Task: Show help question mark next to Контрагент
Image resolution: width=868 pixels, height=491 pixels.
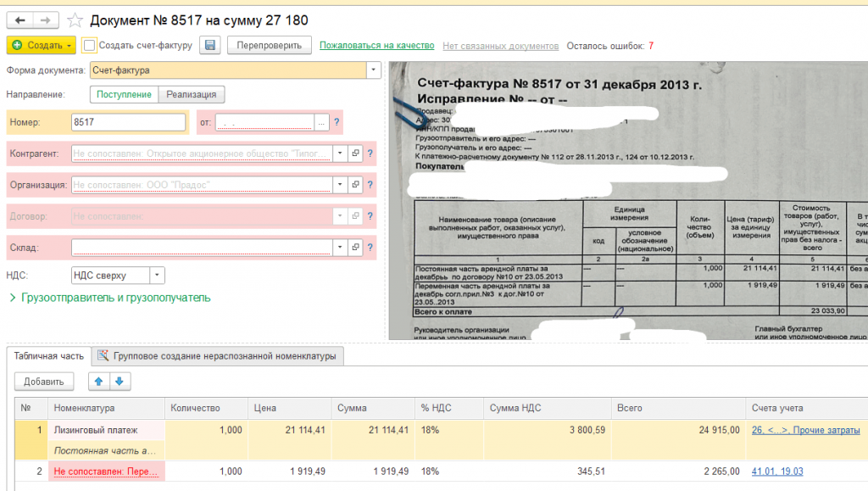Action: [x=370, y=153]
